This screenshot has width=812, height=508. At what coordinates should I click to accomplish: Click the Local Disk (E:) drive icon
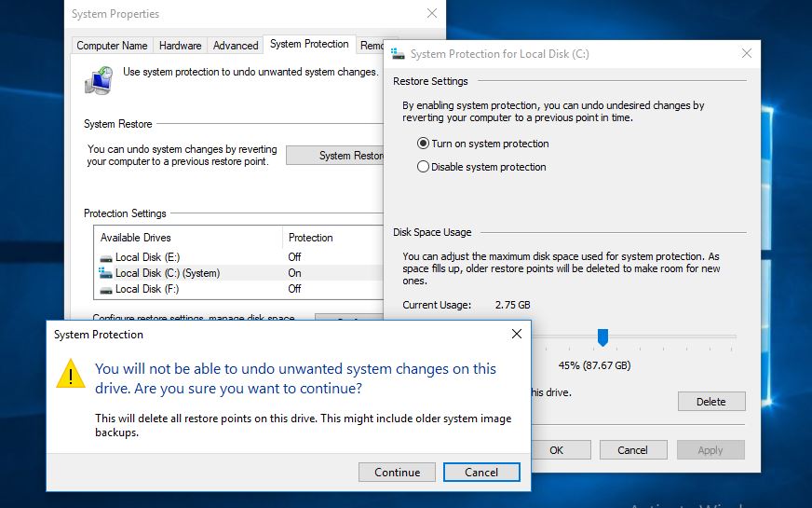pyautogui.click(x=106, y=257)
